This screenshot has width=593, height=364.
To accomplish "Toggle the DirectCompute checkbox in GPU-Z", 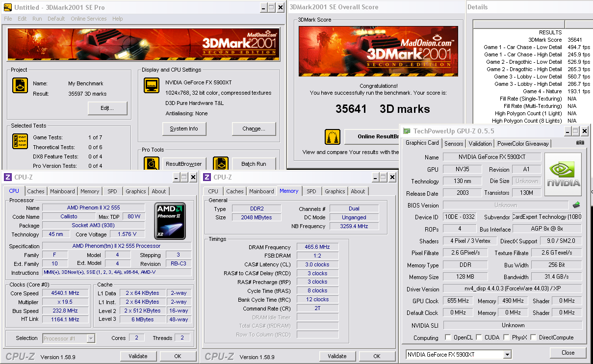I will tap(533, 338).
